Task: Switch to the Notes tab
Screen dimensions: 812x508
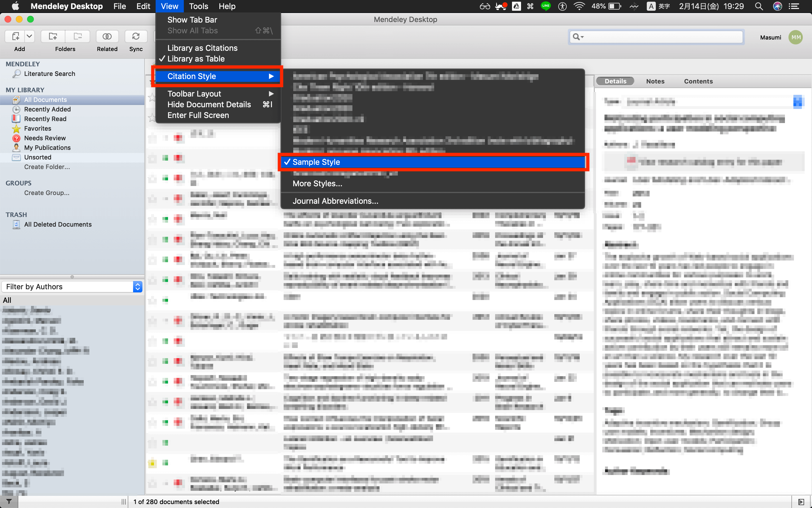Action: [655, 81]
